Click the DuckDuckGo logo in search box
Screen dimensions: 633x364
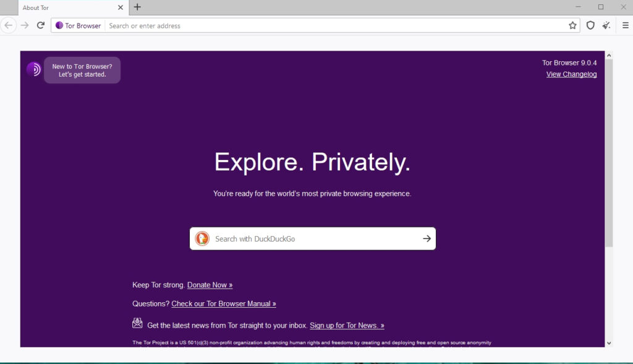[x=202, y=239]
